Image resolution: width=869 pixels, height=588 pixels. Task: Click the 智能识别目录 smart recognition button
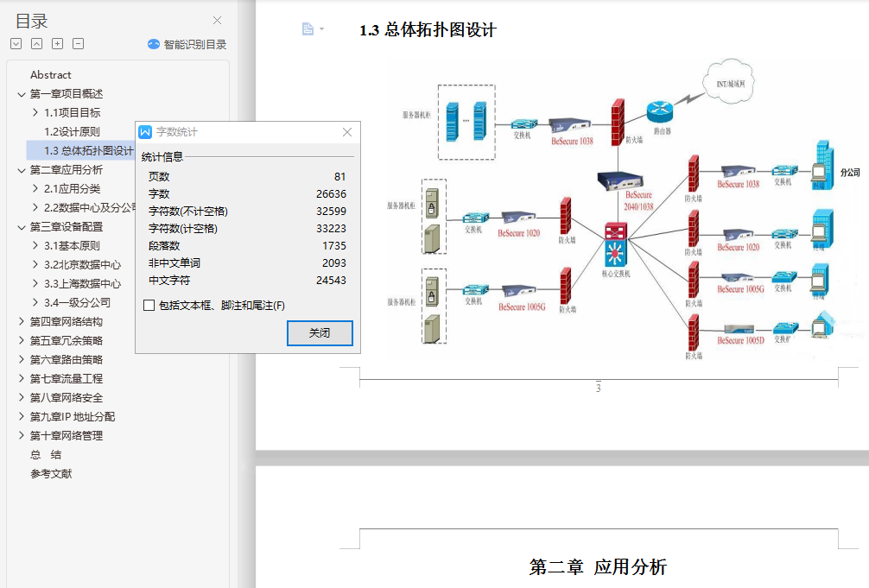[x=187, y=44]
